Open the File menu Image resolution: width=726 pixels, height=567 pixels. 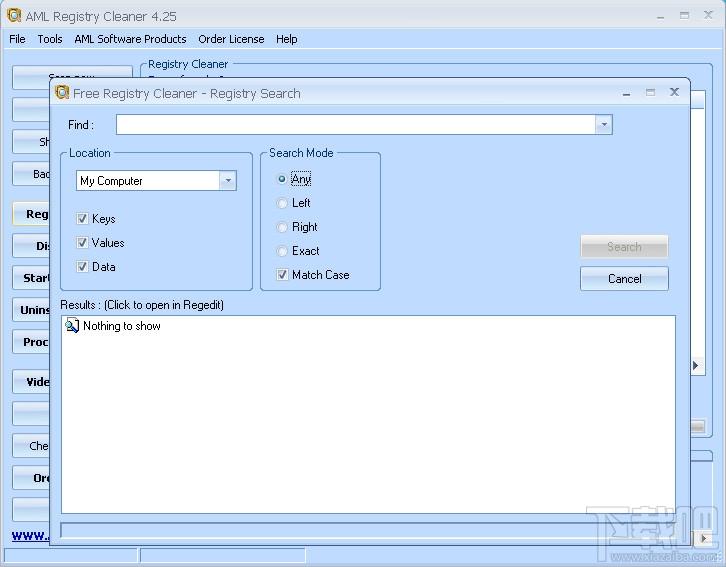[17, 39]
